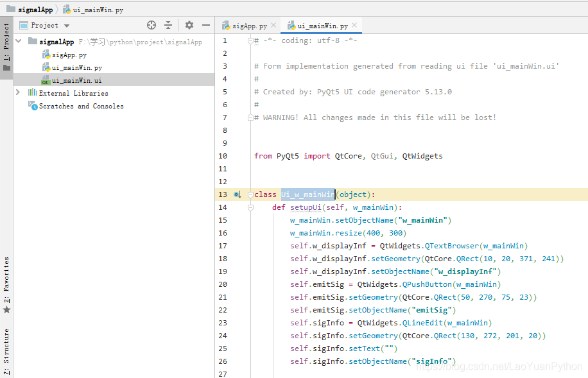Click the QPushButton text on line 20
Image resolution: width=588 pixels, height=378 pixels.
(427, 284)
